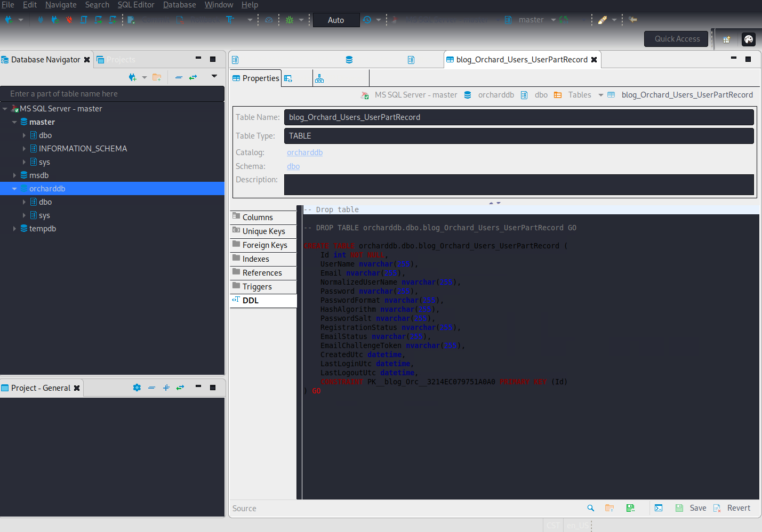
Task: Open dropdown arrow beside the debug bug icon
Action: tap(301, 20)
